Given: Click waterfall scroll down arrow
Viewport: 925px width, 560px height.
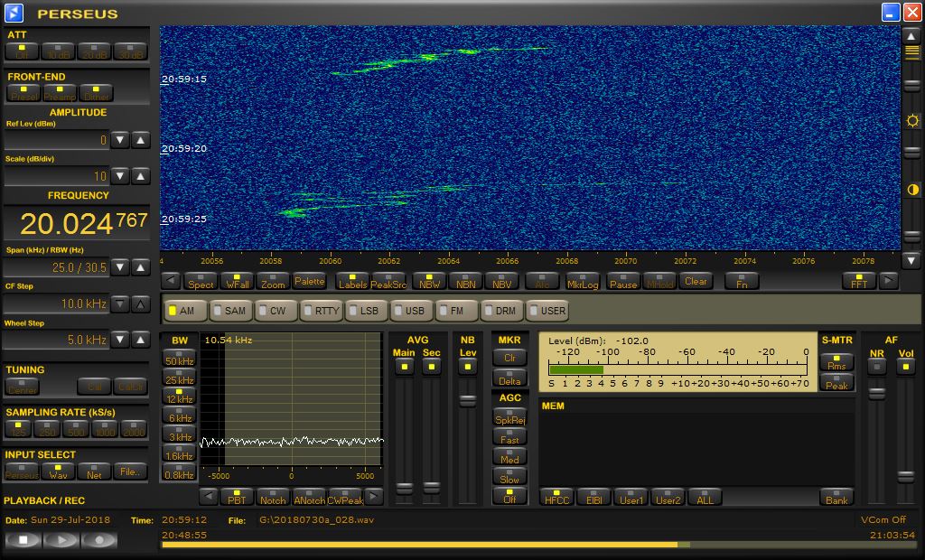Looking at the screenshot, I should click(911, 259).
